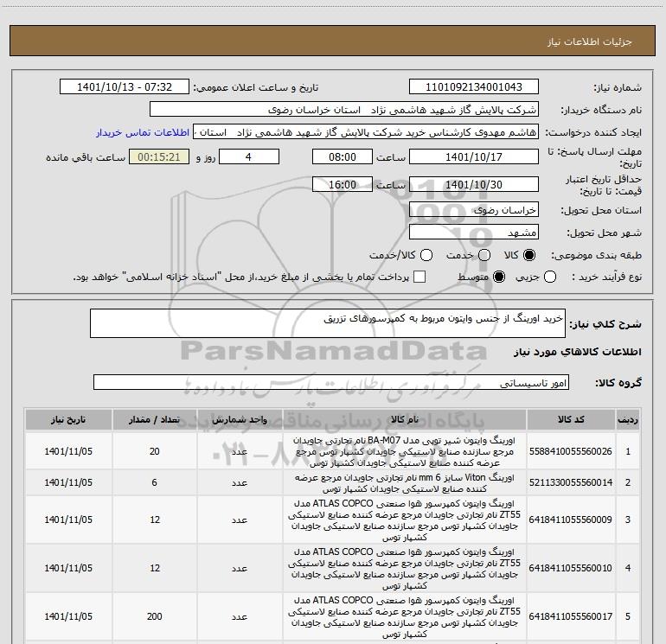Click the delivery city field "مشهد"
The height and width of the screenshot is (644, 666).
473,233
